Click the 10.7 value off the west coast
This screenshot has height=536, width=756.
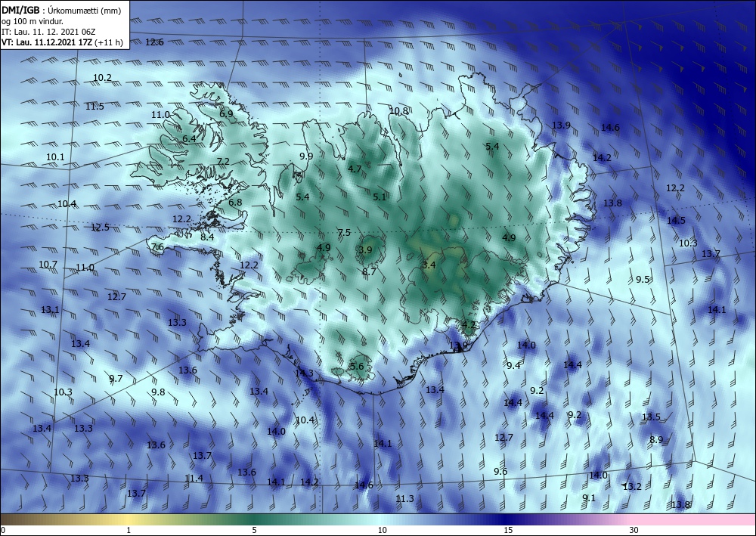tap(48, 265)
